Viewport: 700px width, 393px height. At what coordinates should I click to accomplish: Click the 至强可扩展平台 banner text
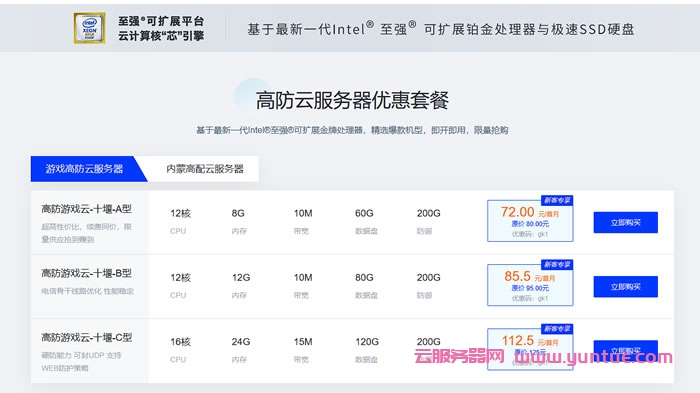161,28
